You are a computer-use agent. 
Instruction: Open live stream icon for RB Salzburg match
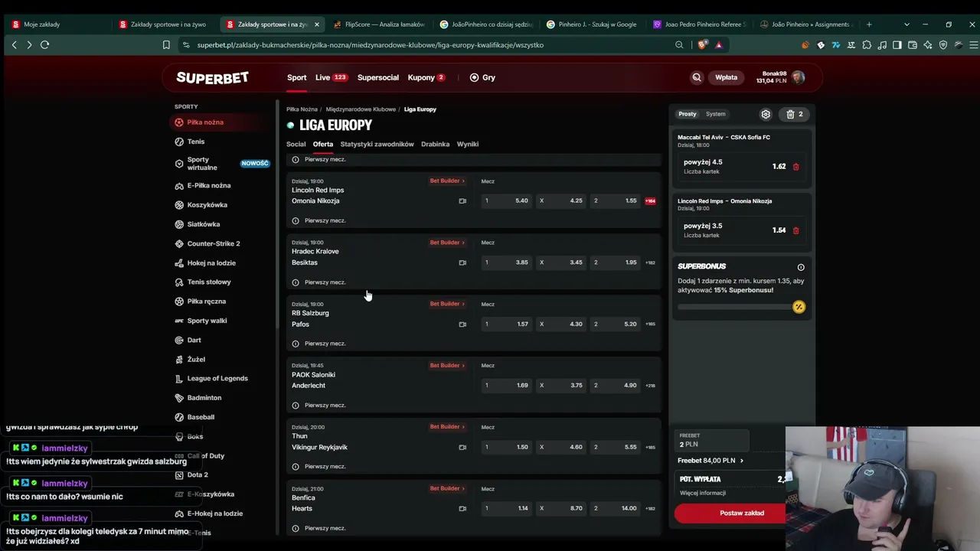pyautogui.click(x=462, y=324)
